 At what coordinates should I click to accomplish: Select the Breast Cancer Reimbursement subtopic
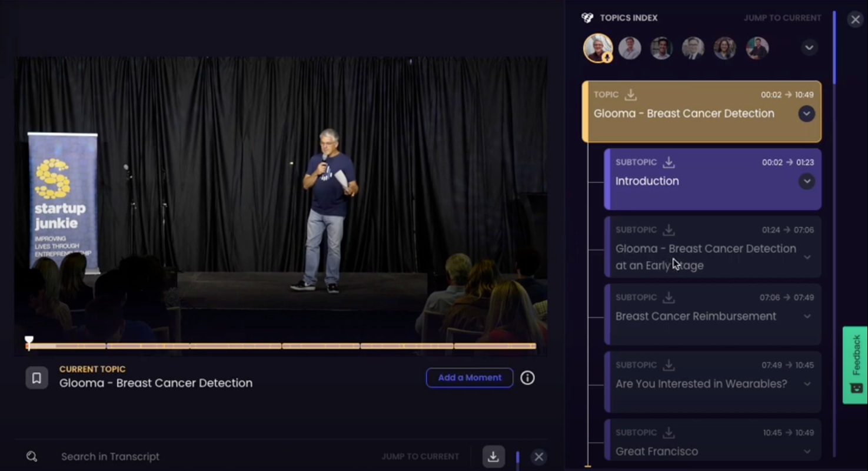713,315
